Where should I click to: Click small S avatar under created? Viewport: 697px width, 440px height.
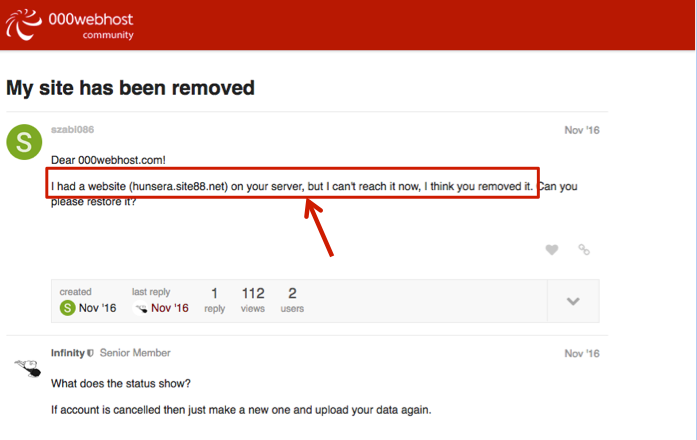[67, 308]
